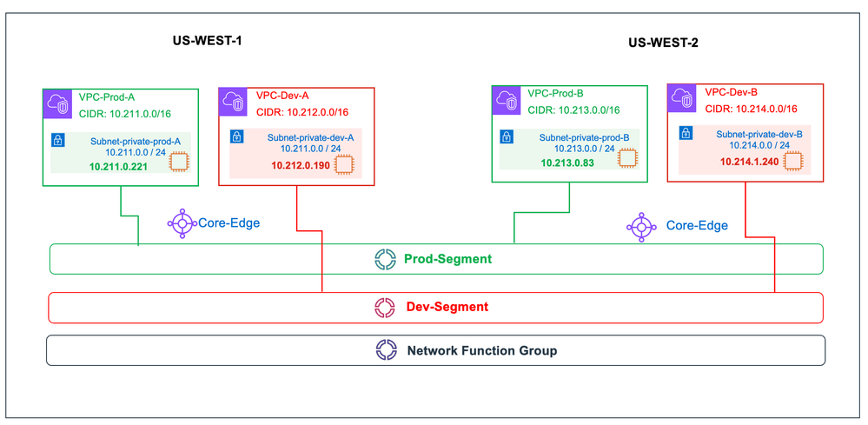Click the instance chip icon beside 10.214.1.240
Image resolution: width=868 pixels, height=425 pixels.
click(792, 160)
